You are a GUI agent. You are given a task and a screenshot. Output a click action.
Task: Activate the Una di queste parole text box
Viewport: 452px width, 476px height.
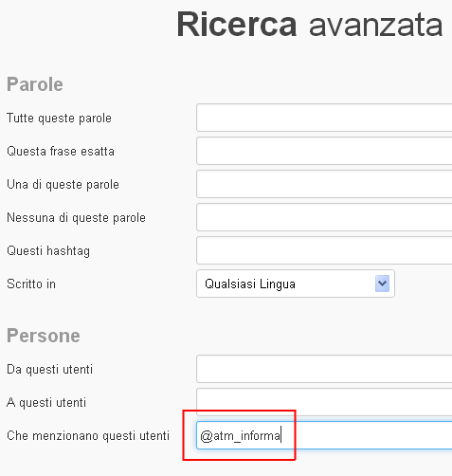324,184
